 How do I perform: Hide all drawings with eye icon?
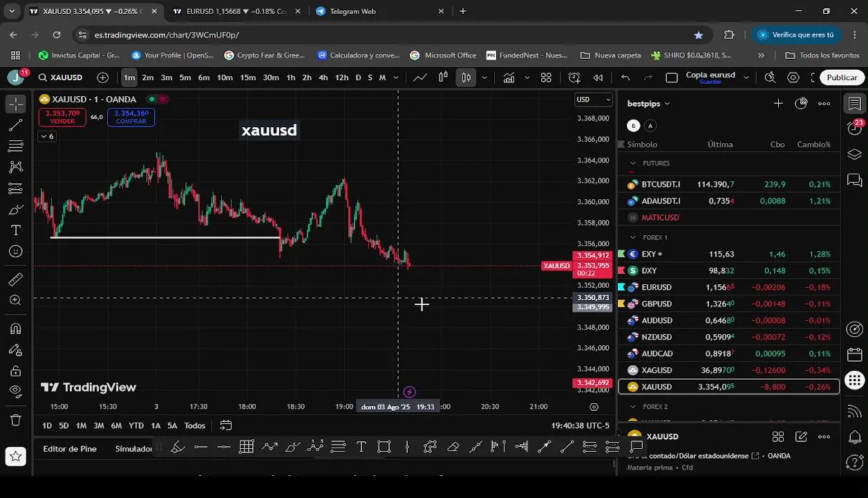coord(16,391)
